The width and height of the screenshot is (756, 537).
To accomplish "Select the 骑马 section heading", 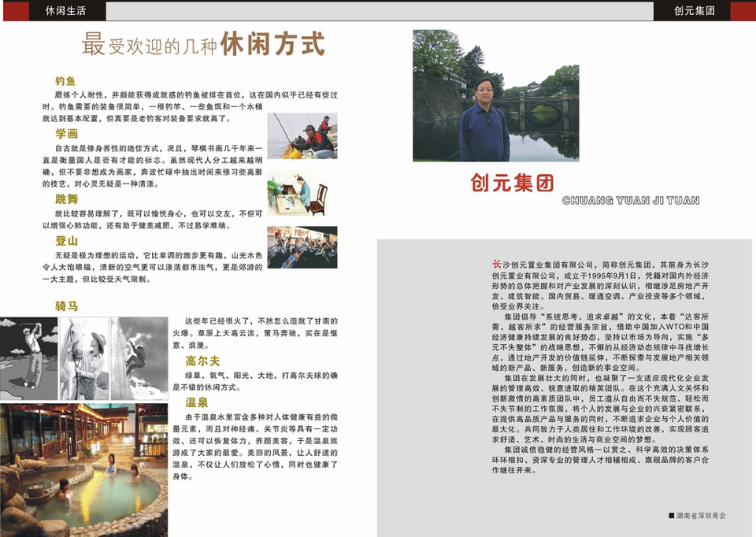I will coord(66,306).
